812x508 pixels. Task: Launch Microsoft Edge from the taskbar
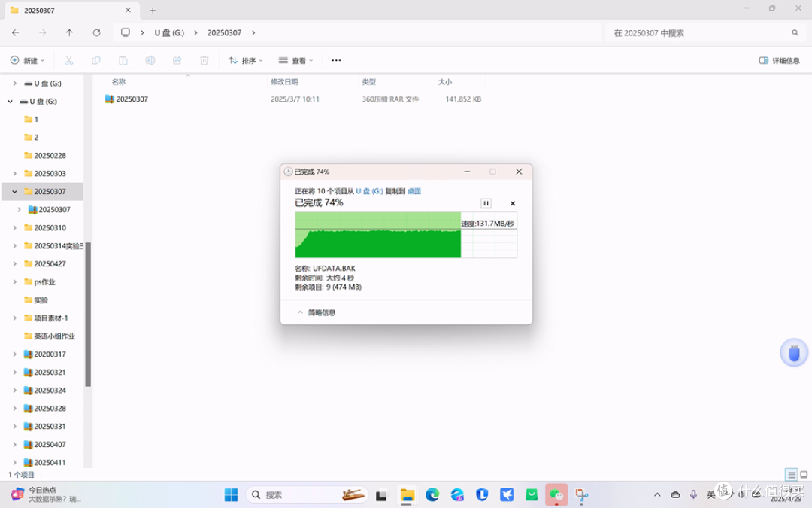click(x=432, y=495)
